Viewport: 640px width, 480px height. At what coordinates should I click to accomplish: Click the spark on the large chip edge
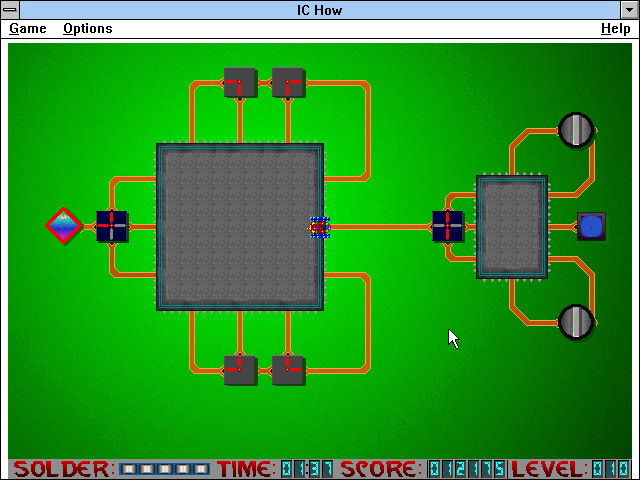(x=319, y=227)
